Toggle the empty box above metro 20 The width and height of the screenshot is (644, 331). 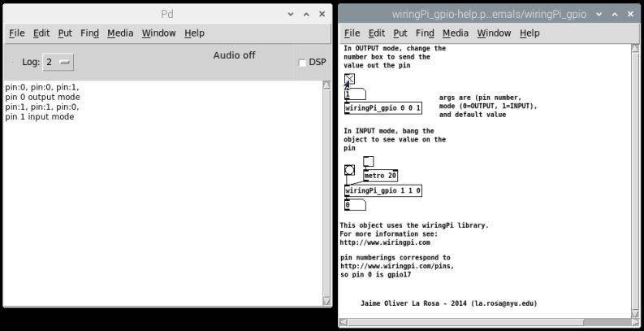click(x=368, y=161)
